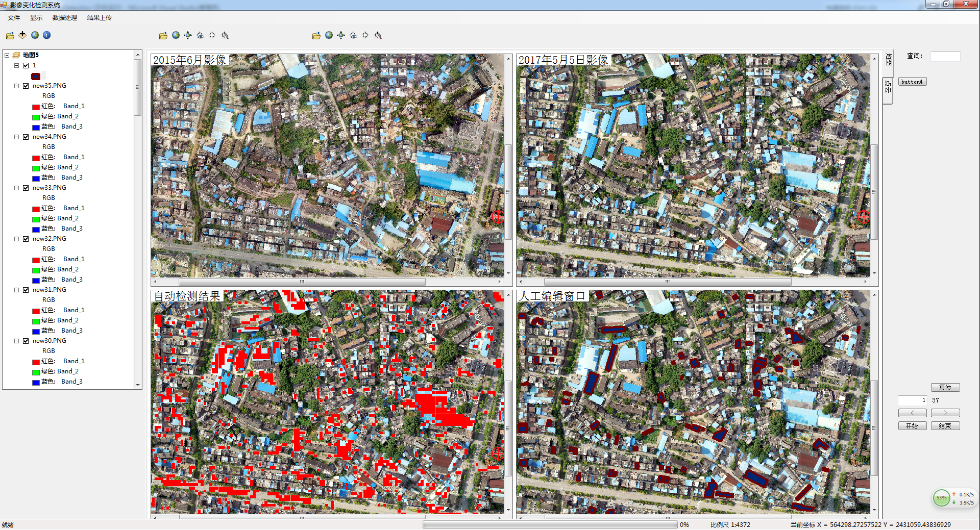
Task: Toggle the new35.PNG layer checkbox
Action: point(26,86)
